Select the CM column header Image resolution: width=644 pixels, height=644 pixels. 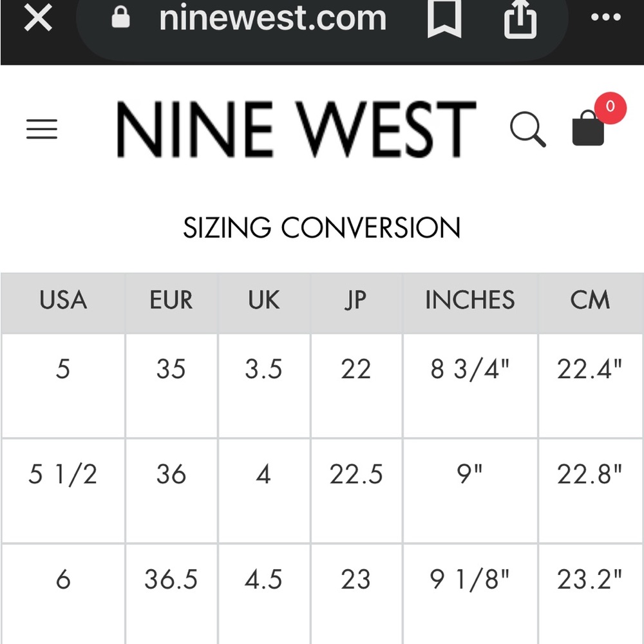click(591, 303)
